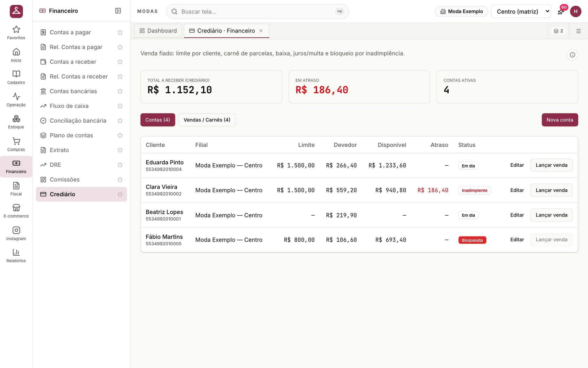Open user avatar H menu

coord(575,11)
